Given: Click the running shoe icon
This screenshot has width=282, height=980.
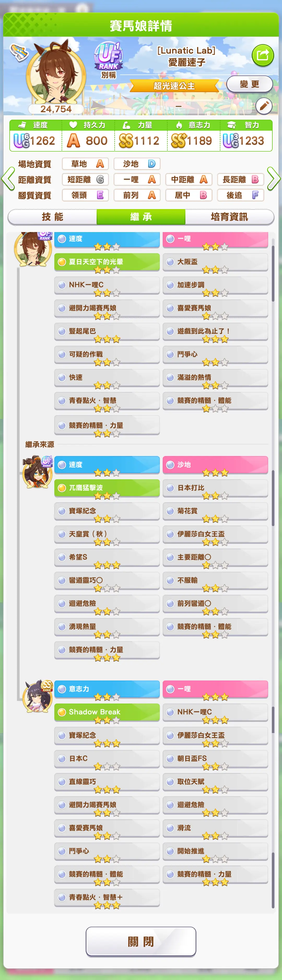Looking at the screenshot, I should (x=19, y=52).
